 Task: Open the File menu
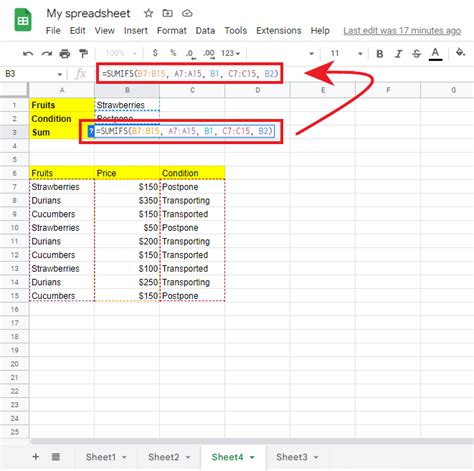coord(53,31)
